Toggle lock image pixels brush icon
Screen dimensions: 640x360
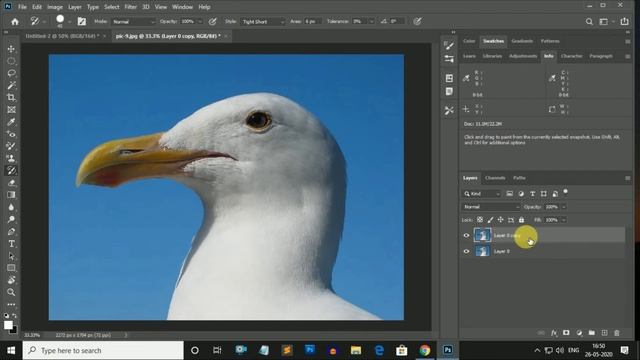tap(490, 220)
